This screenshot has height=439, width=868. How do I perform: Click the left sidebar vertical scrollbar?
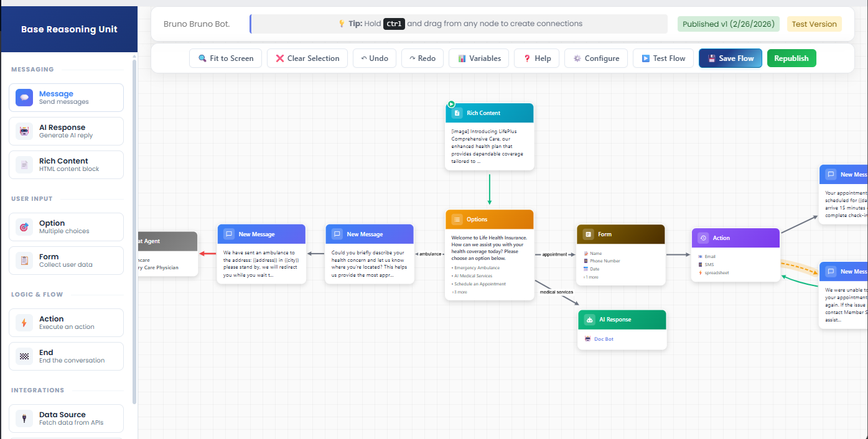click(x=134, y=230)
